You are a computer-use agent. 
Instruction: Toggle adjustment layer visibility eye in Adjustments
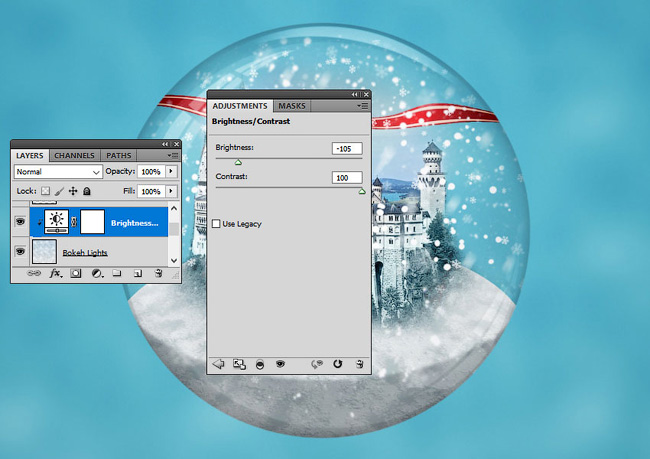click(x=281, y=364)
